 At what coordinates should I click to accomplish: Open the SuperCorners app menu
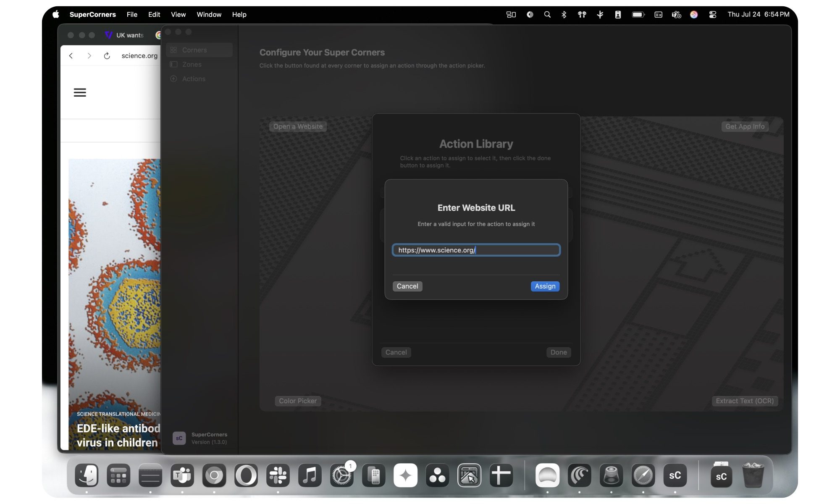92,14
